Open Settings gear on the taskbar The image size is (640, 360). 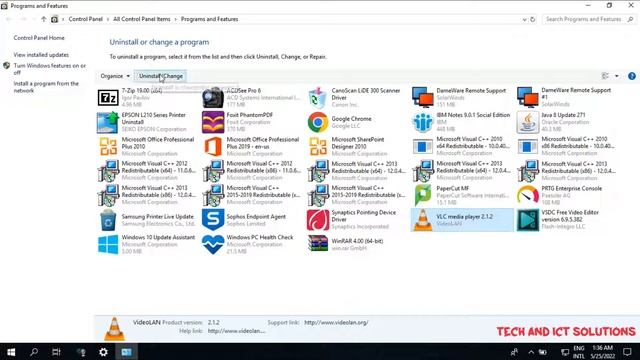point(103,352)
